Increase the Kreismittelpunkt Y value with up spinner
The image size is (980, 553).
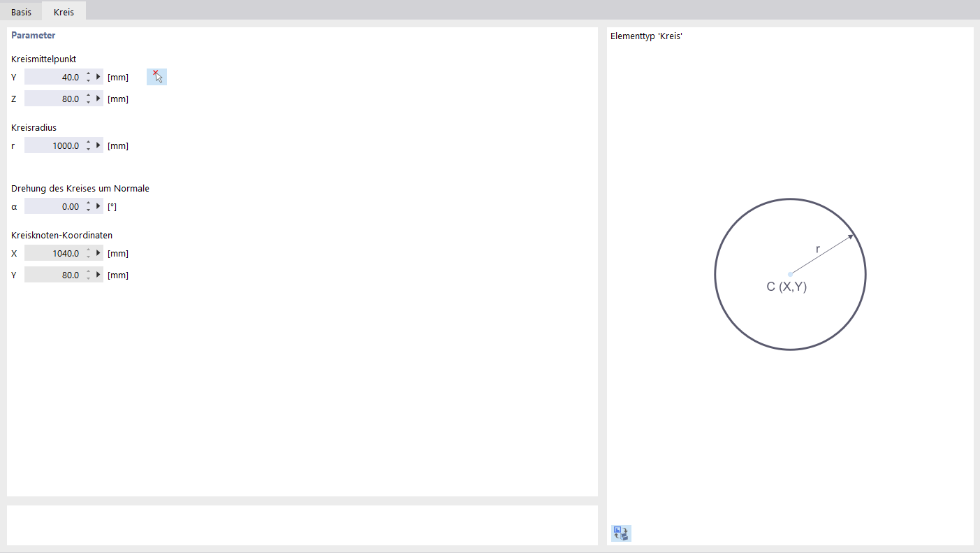tap(88, 73)
